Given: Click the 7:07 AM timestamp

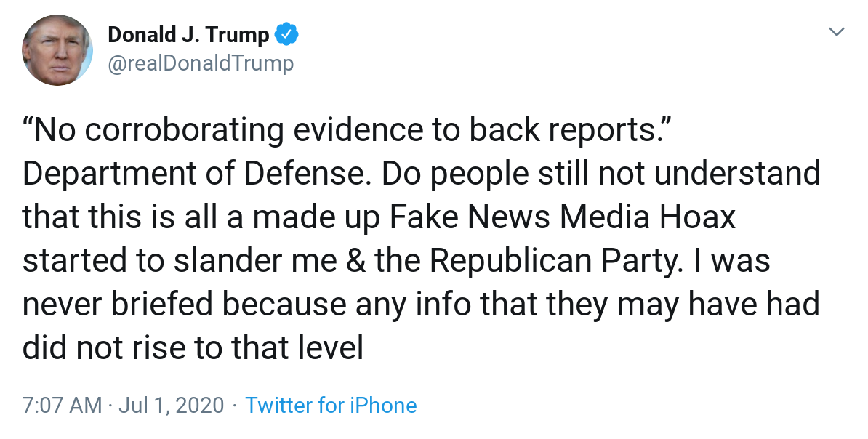Looking at the screenshot, I should pyautogui.click(x=63, y=405).
